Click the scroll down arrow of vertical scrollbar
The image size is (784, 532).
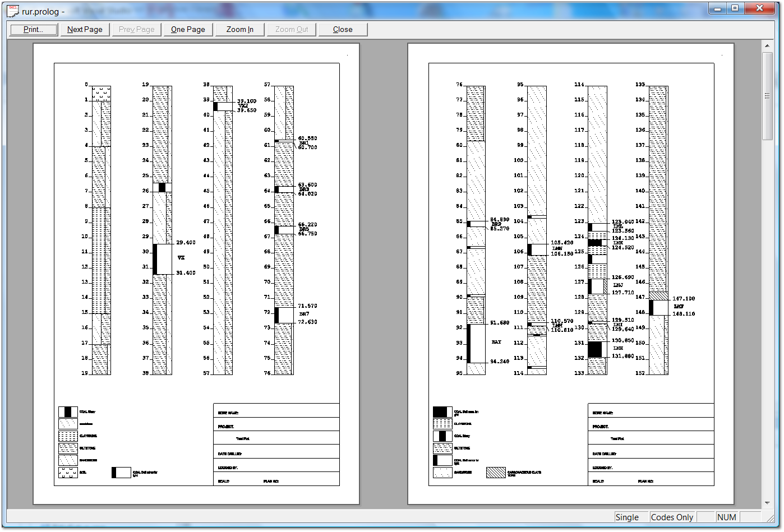click(x=767, y=503)
